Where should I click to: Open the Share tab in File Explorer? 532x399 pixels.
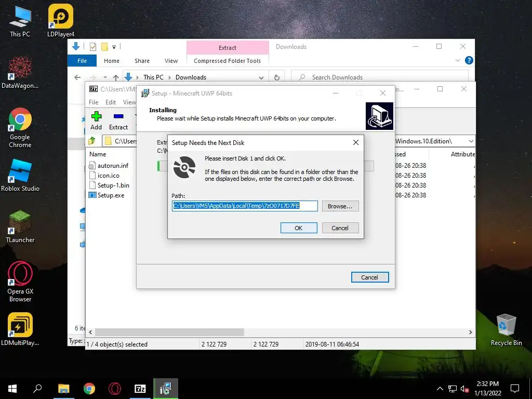[142, 61]
